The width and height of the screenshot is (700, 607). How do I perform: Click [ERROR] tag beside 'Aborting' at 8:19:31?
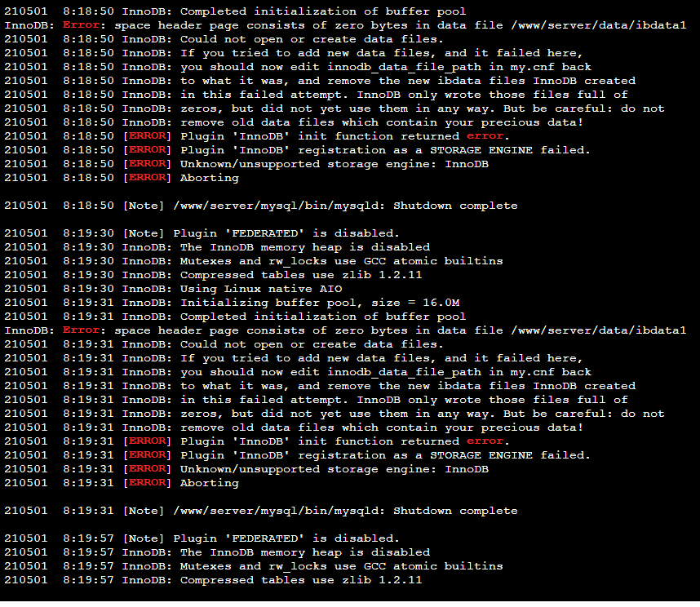pyautogui.click(x=147, y=483)
